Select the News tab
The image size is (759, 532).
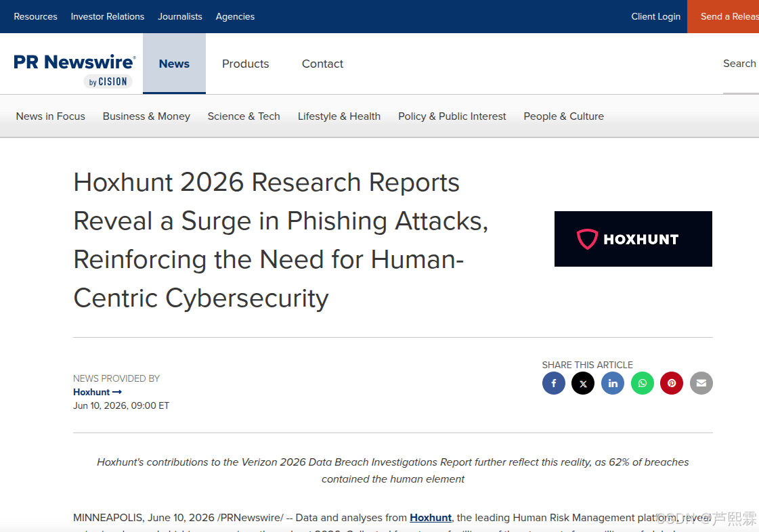click(174, 64)
